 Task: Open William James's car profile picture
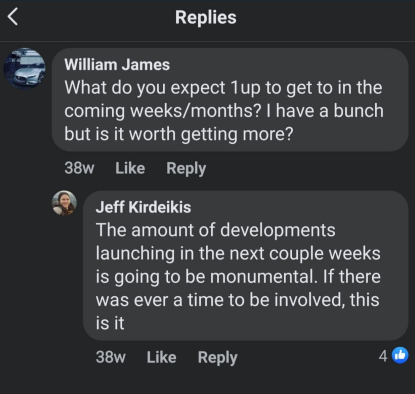[x=25, y=69]
